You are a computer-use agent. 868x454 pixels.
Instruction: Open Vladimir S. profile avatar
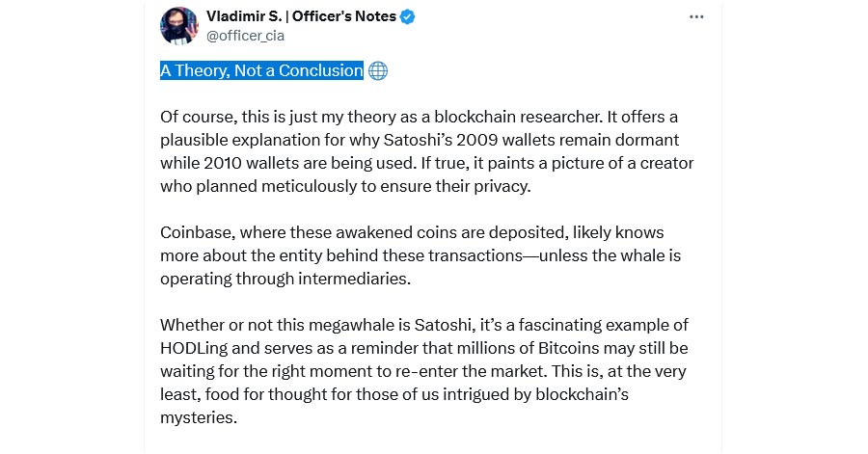178,25
